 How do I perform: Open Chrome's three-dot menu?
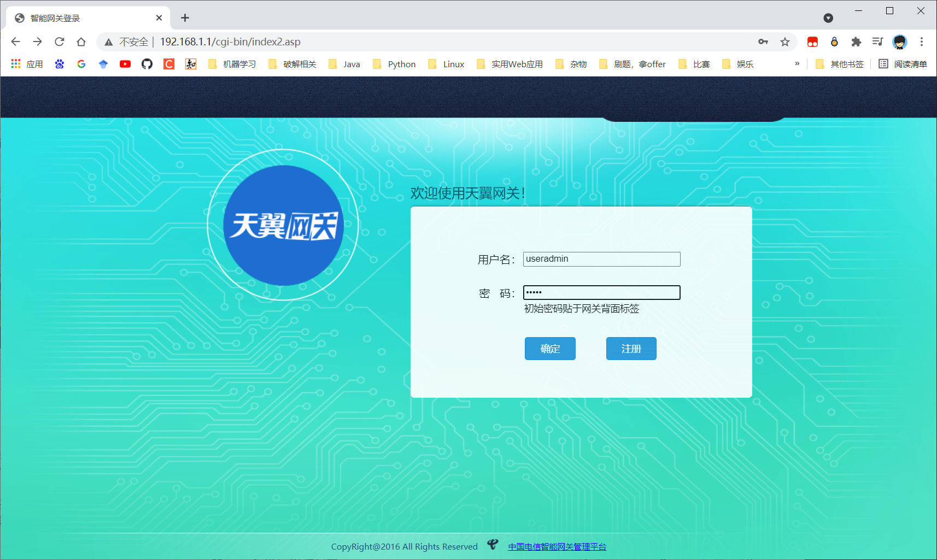[x=922, y=42]
